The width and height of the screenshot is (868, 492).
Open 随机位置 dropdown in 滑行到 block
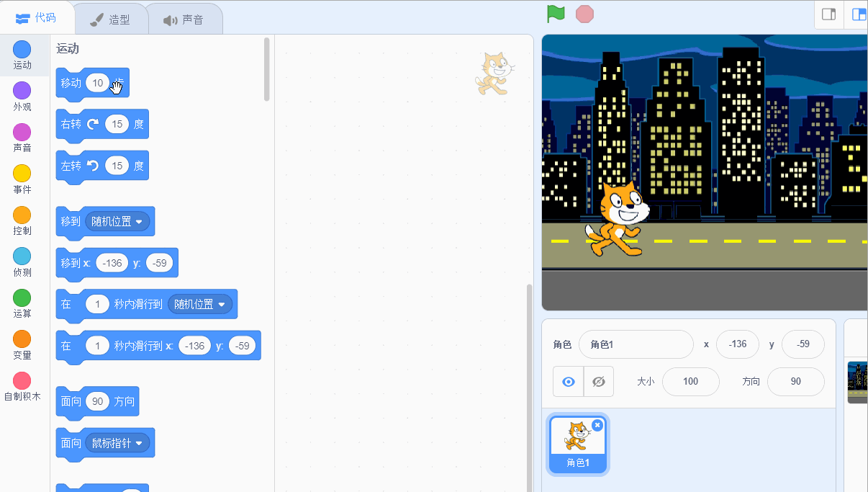coord(201,304)
